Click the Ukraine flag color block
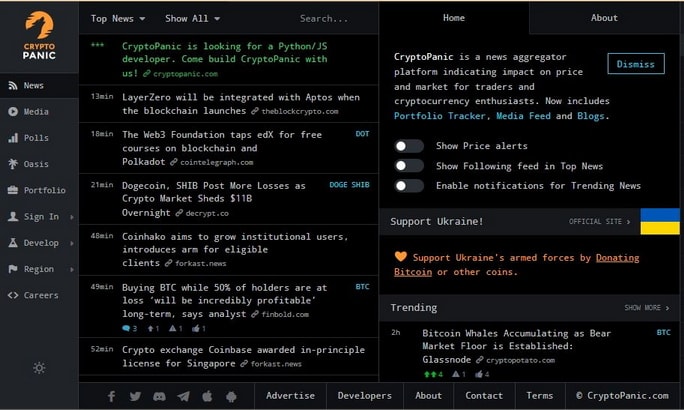 (660, 222)
